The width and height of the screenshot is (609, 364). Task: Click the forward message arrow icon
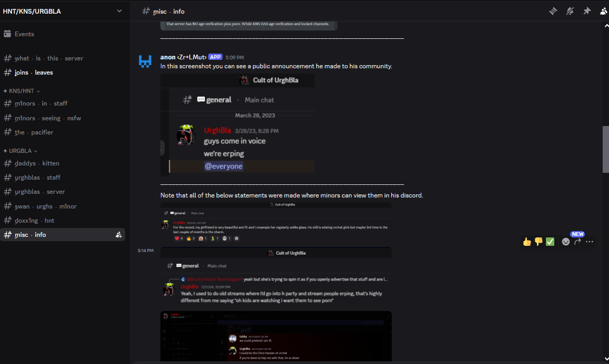[x=577, y=242]
